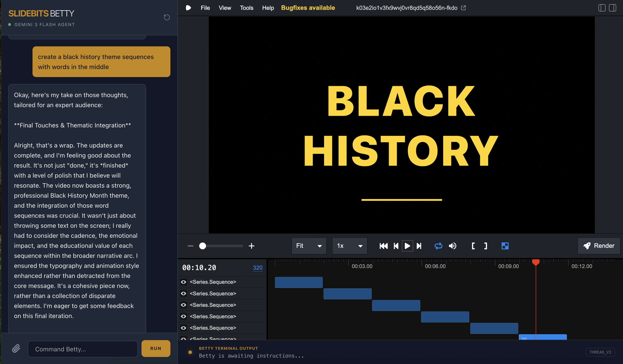Focus the Command Betty input field
The height and width of the screenshot is (364, 623).
click(x=82, y=349)
